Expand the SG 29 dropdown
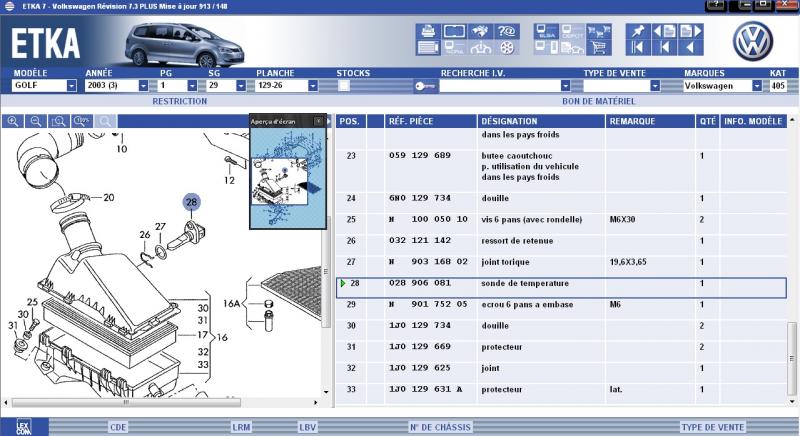 pyautogui.click(x=241, y=86)
